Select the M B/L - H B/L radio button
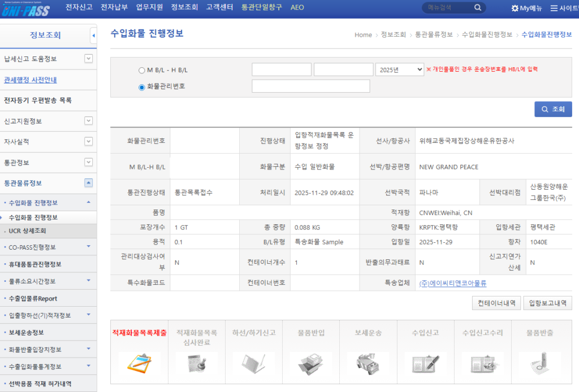The image size is (579, 392). pos(141,71)
